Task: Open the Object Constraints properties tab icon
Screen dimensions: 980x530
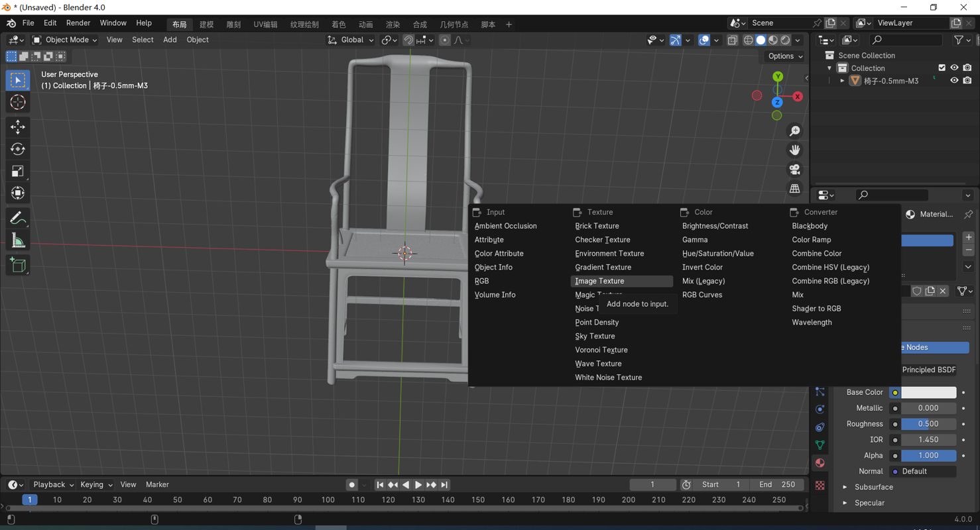Action: [820, 427]
